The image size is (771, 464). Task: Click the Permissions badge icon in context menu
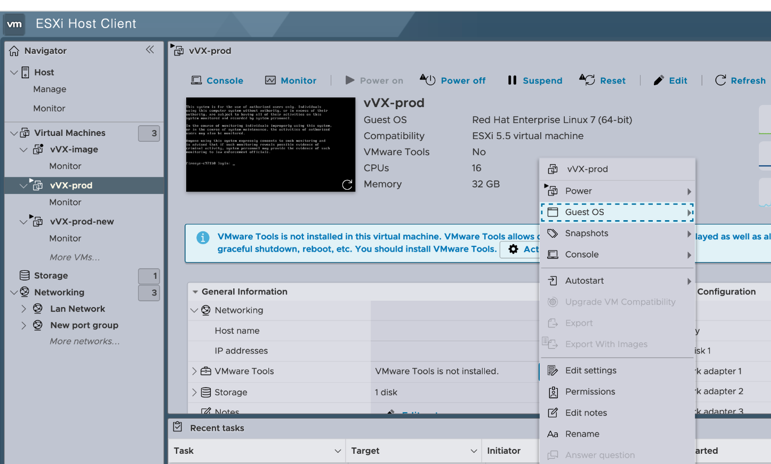click(x=553, y=392)
